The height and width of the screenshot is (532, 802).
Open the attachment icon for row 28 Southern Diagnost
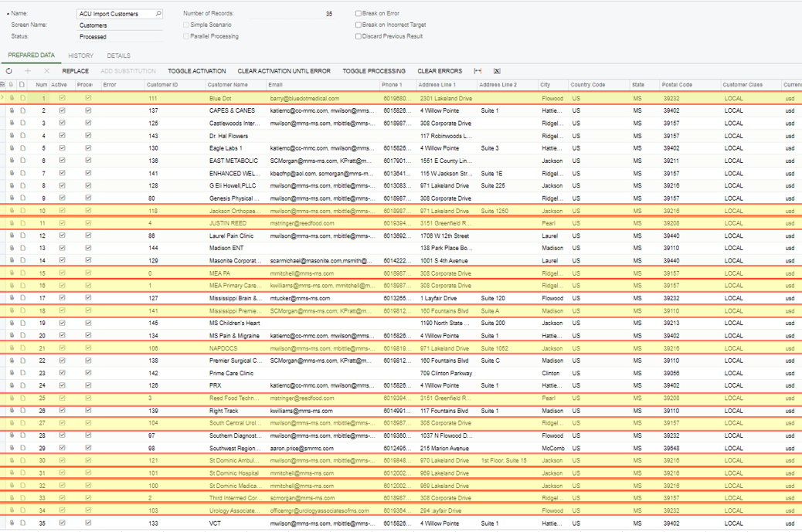[12, 435]
